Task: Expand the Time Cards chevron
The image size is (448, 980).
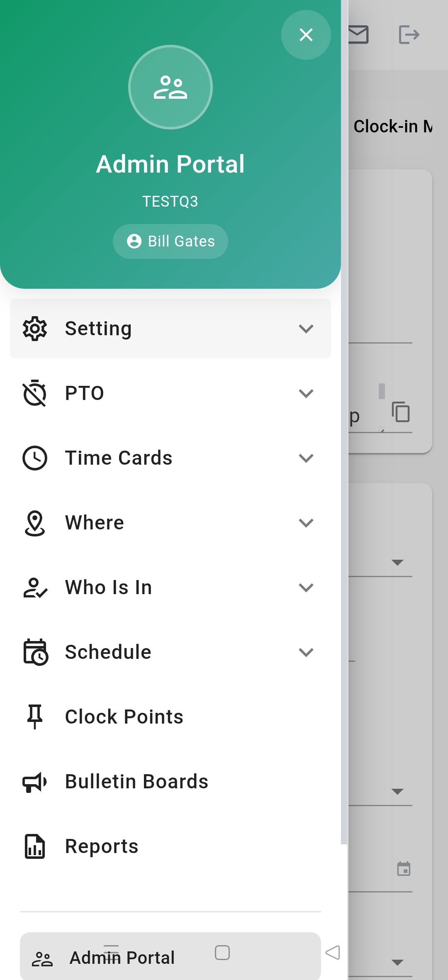Action: pos(306,458)
